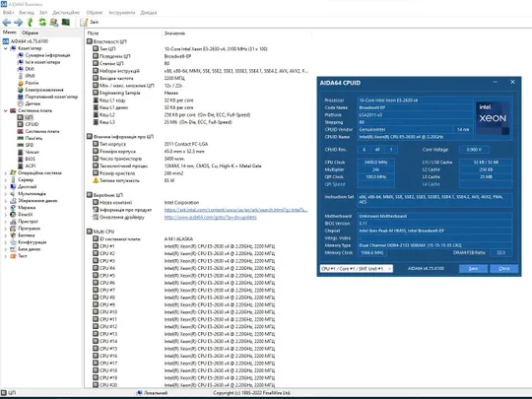Open the aida64.com driver updates link

point(211,217)
